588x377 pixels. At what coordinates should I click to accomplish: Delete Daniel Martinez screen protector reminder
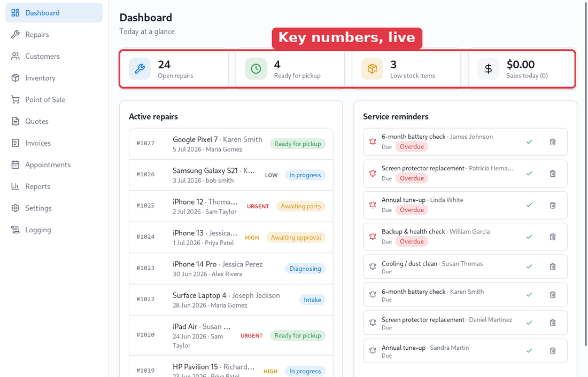pos(553,323)
